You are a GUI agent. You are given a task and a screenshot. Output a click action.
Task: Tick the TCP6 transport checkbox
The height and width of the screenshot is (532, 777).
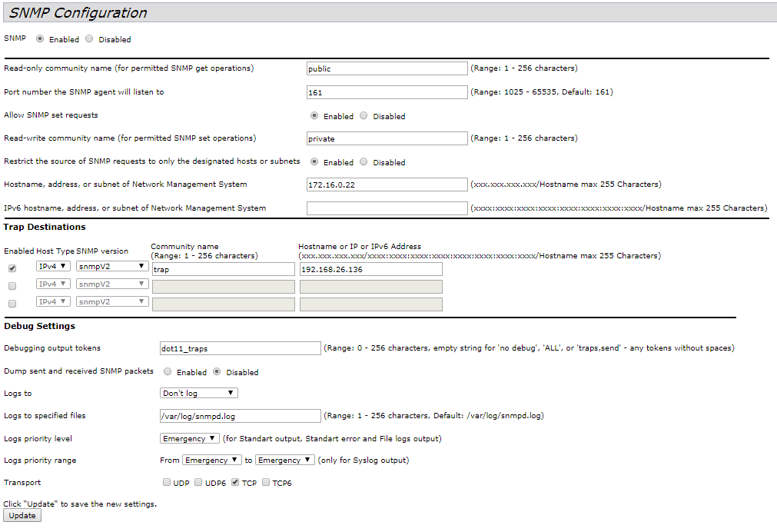click(x=266, y=483)
